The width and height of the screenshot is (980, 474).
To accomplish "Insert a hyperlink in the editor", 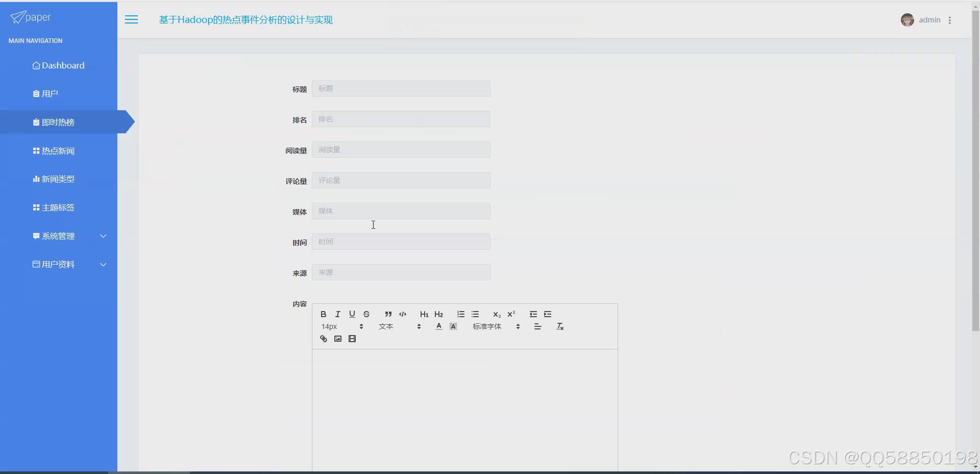I will 323,338.
